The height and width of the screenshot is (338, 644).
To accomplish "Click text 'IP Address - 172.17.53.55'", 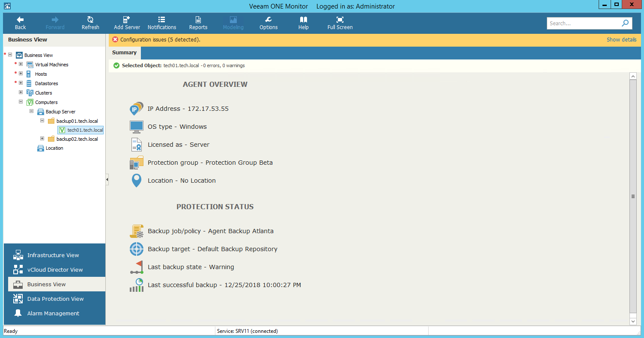I will click(x=188, y=109).
